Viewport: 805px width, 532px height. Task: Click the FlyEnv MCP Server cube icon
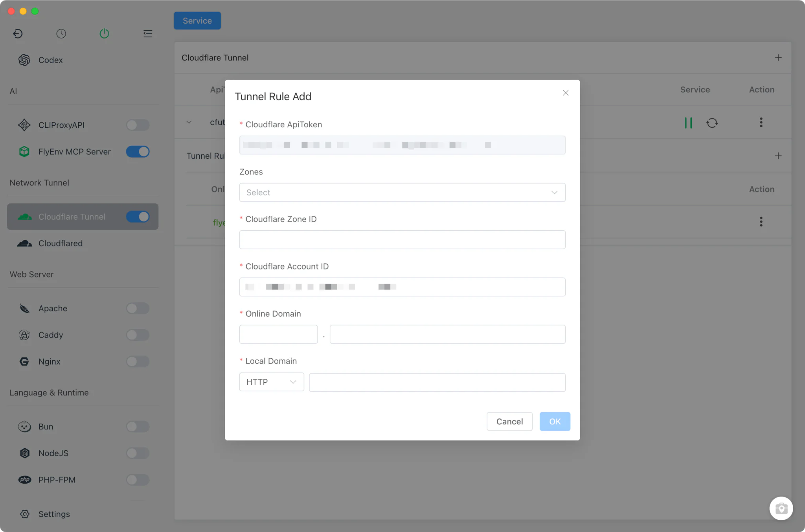(x=24, y=152)
